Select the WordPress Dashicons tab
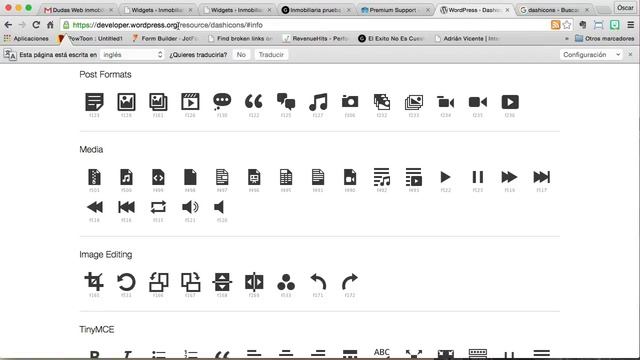 coord(475,10)
